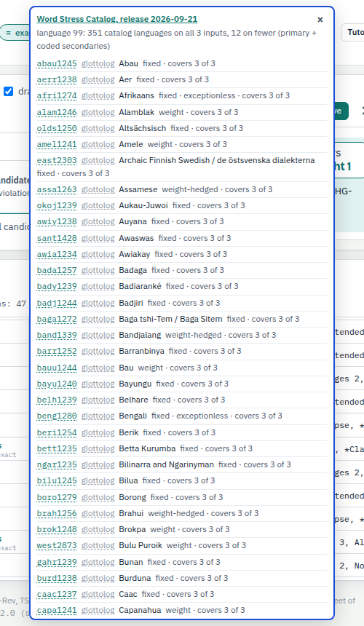The width and height of the screenshot is (364, 626).
Task: Open the bady1239 code link for Badiaranké
Action: point(57,286)
